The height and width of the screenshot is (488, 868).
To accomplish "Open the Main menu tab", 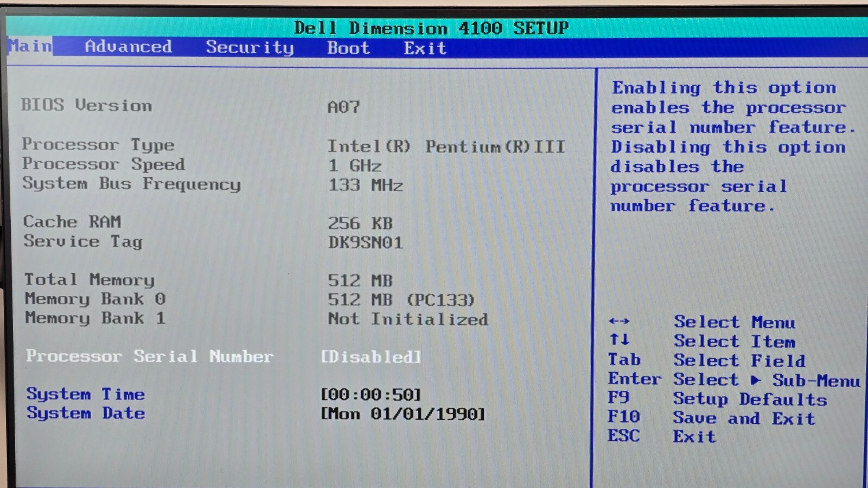I will pos(30,46).
